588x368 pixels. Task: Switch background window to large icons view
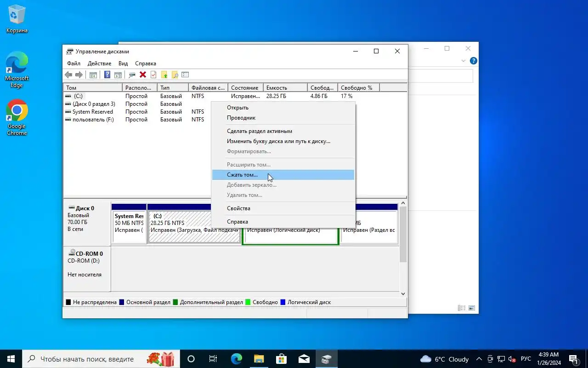(471, 308)
